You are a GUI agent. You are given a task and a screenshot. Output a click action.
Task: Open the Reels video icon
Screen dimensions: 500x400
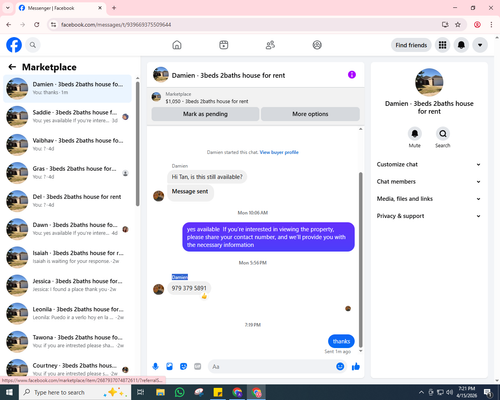tap(224, 45)
